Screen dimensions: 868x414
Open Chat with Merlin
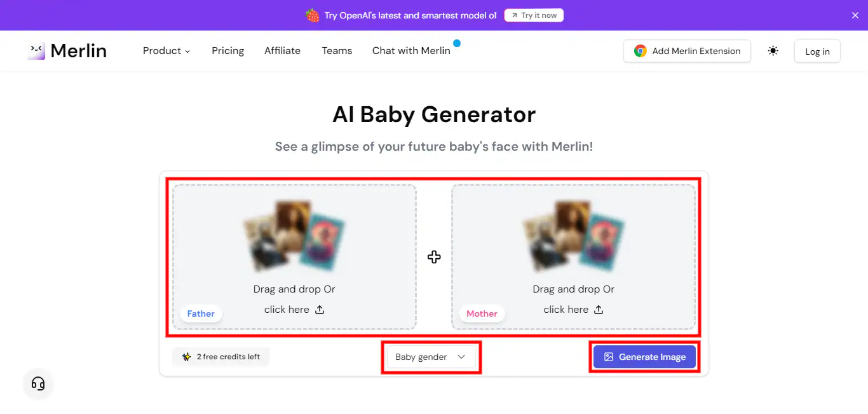tap(411, 51)
